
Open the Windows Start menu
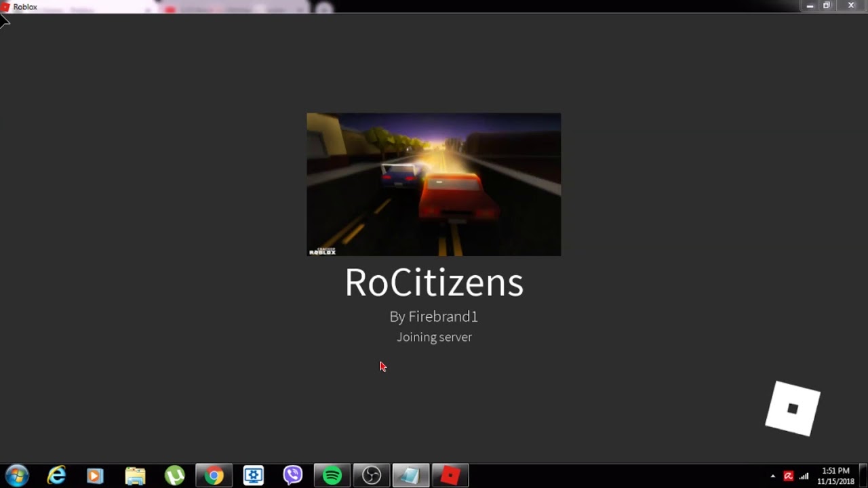[17, 476]
